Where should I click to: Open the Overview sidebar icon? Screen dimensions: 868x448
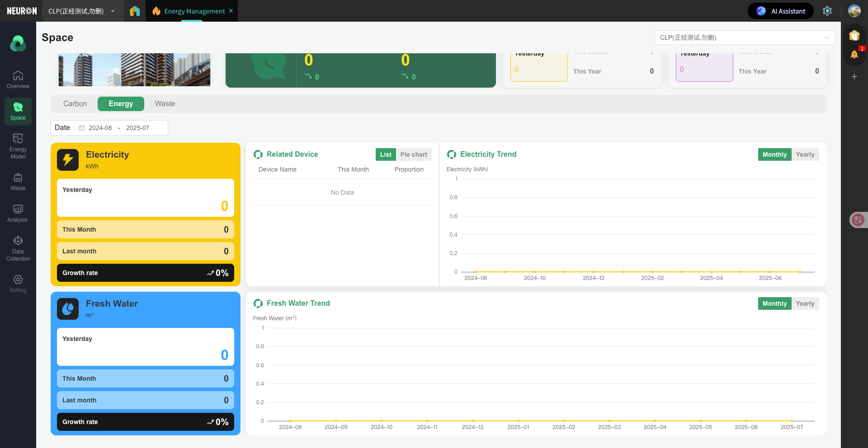click(x=18, y=79)
